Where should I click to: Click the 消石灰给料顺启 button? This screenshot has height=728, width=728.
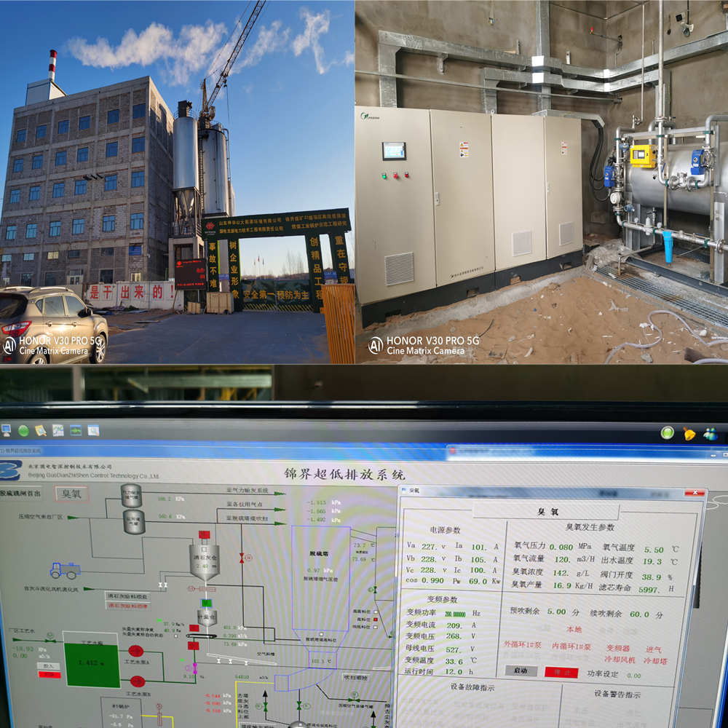pos(128,596)
